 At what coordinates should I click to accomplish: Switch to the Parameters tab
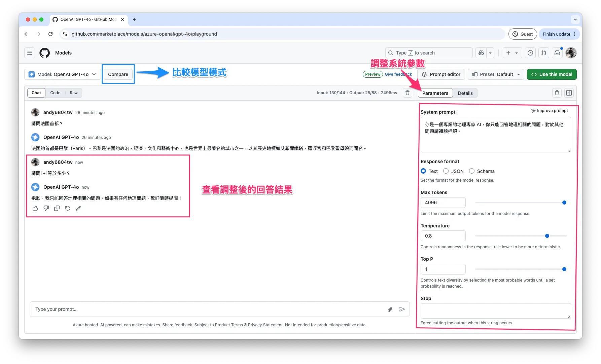435,93
